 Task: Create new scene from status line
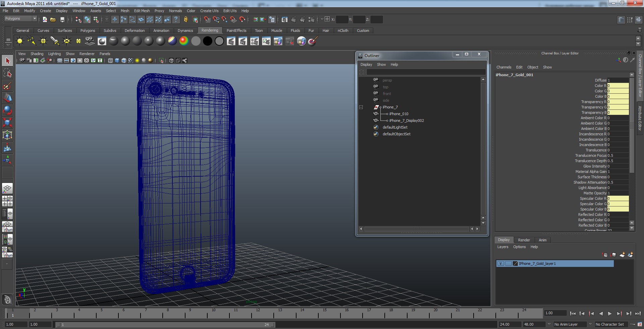[45, 19]
